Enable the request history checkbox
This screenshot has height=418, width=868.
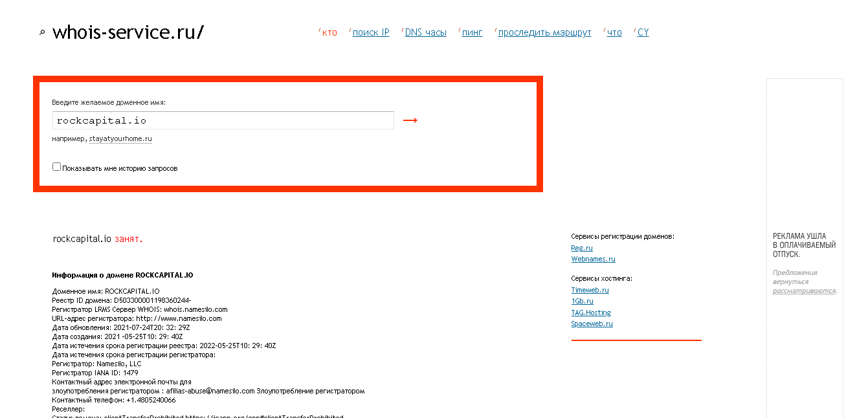click(x=56, y=167)
